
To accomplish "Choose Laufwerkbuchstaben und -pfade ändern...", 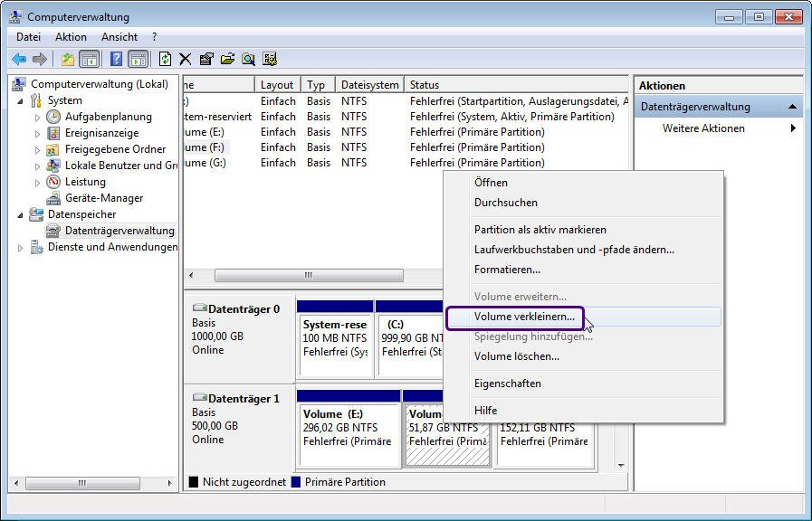I will [x=584, y=250].
